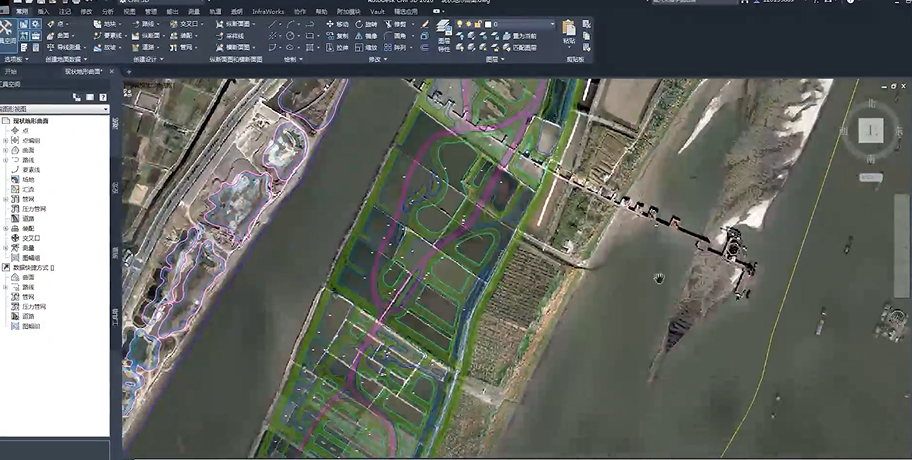
Task: Click the Section Views (横断面图) tool
Action: [x=235, y=47]
